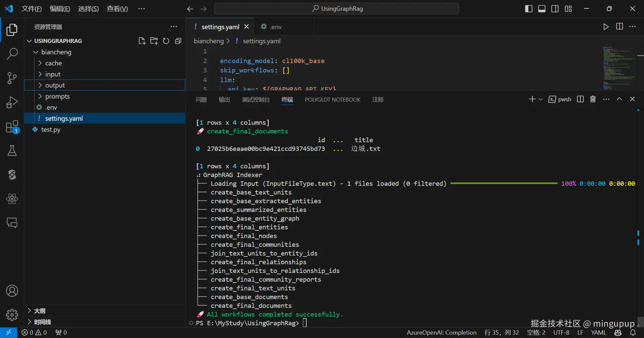The image size is (644, 338).
Task: Click the UsingGraphRag command center search box
Action: pos(336,9)
